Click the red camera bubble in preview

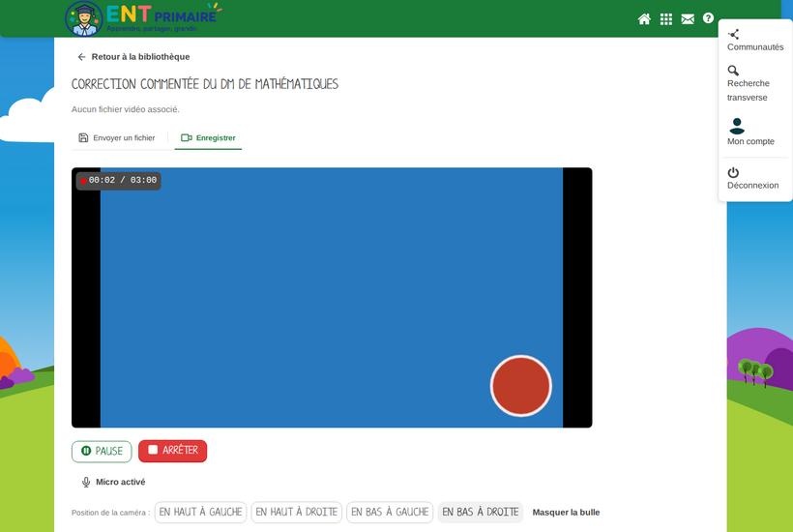coord(521,386)
